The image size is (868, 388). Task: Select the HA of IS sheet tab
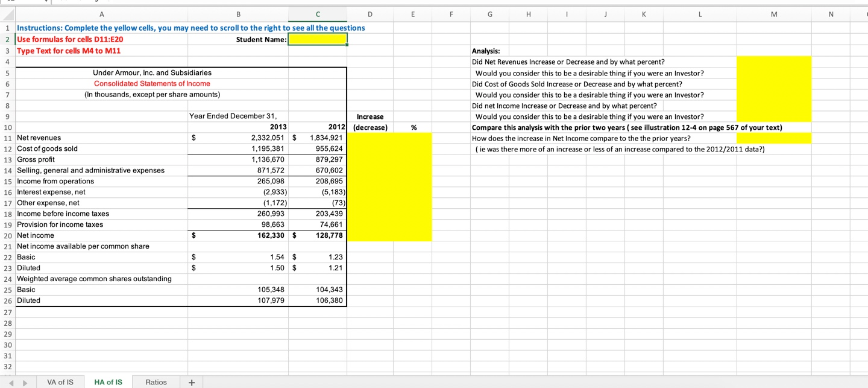pyautogui.click(x=108, y=382)
